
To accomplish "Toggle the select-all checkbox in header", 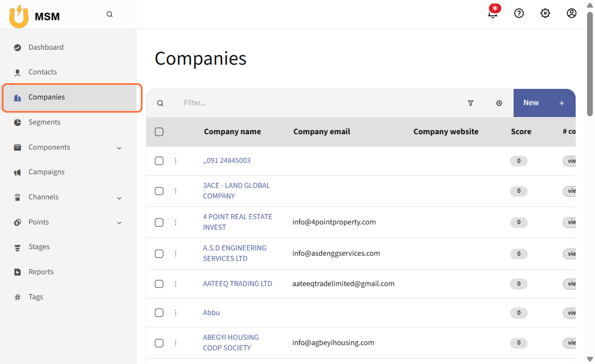I will 159,132.
